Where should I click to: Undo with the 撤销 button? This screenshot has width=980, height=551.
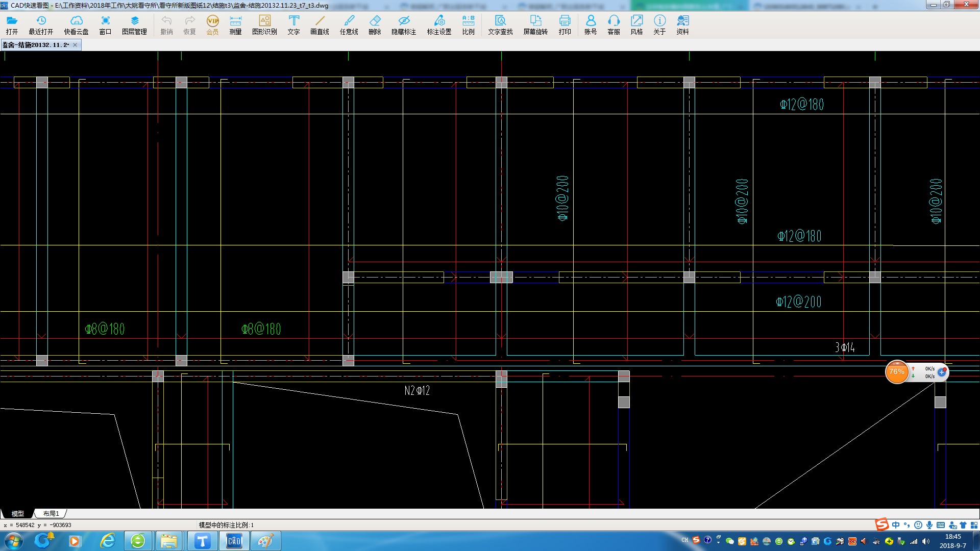166,24
